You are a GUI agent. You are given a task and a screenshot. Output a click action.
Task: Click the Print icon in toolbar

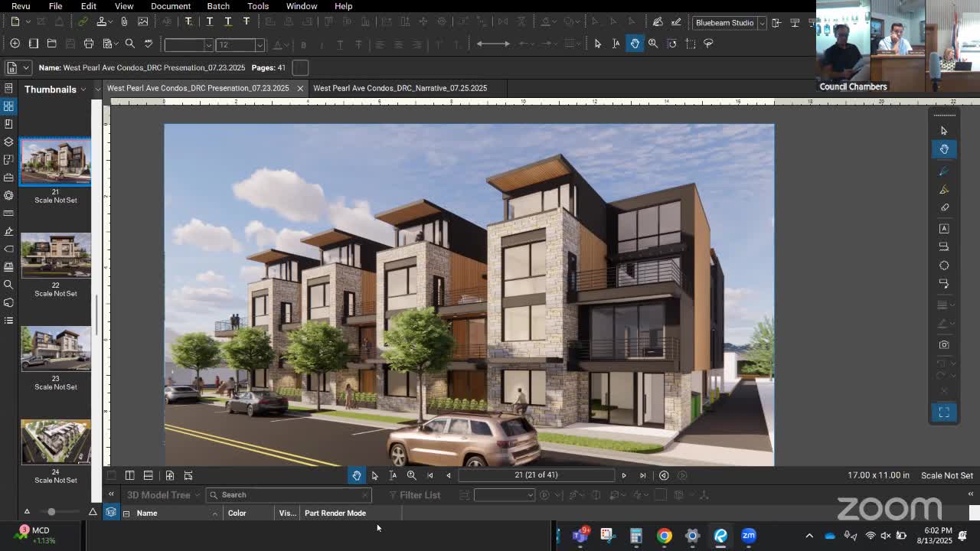(89, 44)
